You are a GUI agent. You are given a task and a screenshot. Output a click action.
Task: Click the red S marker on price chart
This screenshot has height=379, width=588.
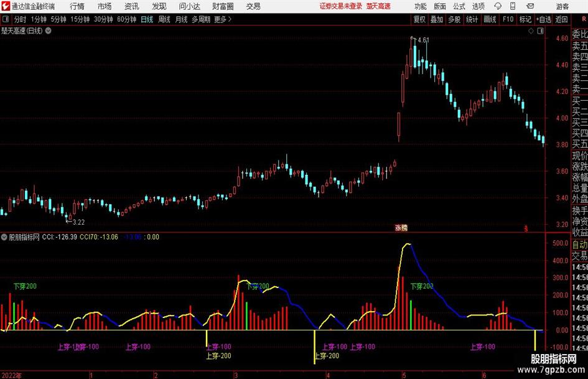pyautogui.click(x=526, y=228)
